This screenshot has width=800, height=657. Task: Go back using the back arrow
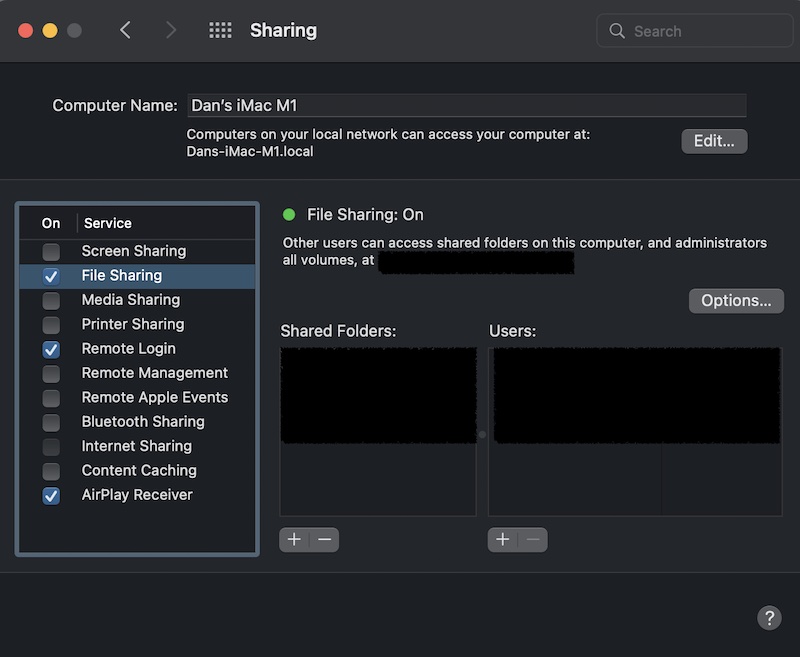pyautogui.click(x=125, y=30)
